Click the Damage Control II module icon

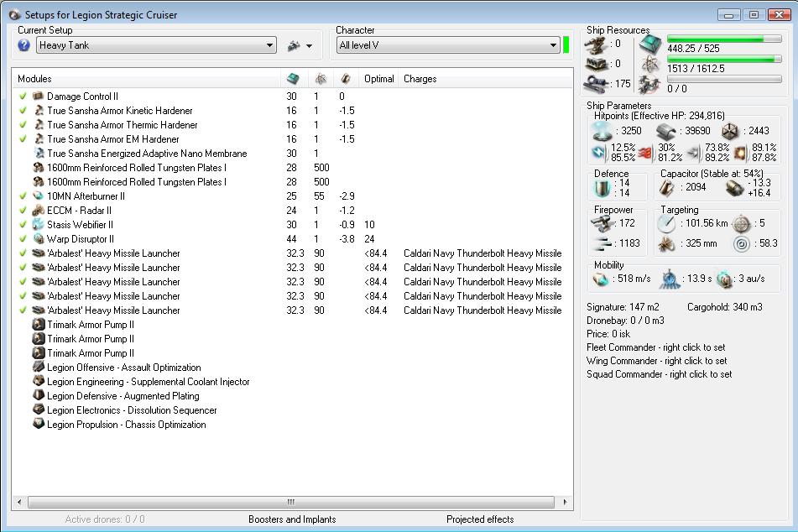click(38, 96)
